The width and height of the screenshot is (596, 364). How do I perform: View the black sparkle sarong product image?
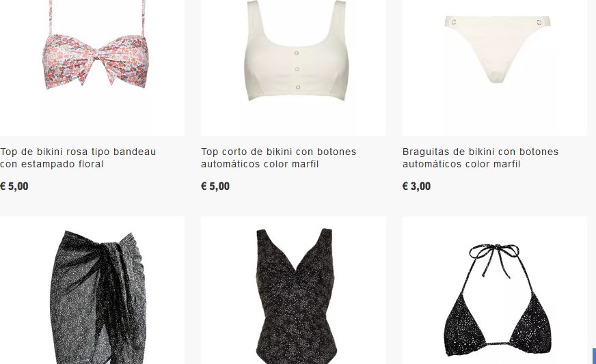click(x=92, y=290)
